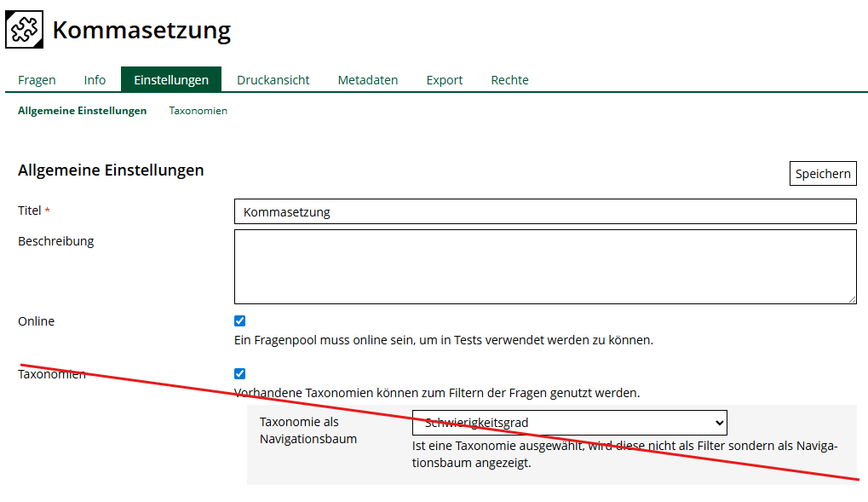Switch to the Rechte tab
Viewport: 868px width, 502px height.
tap(509, 80)
